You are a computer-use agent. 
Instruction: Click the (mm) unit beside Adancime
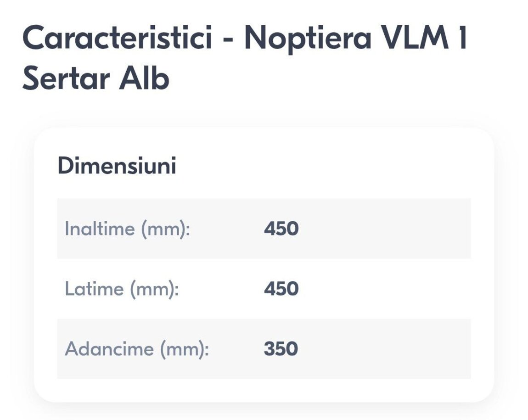click(184, 349)
